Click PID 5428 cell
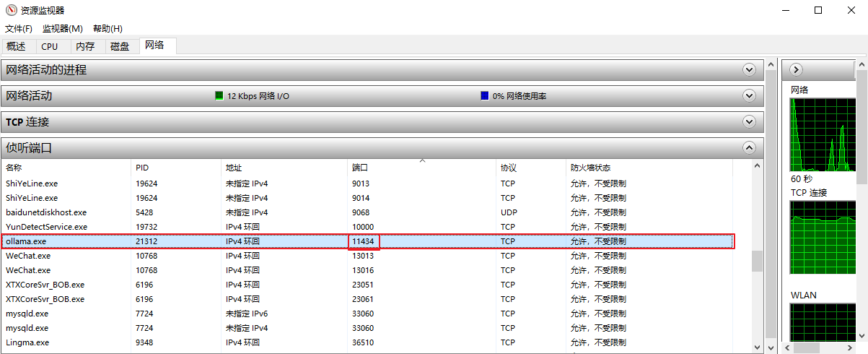The height and width of the screenshot is (354, 868). click(x=144, y=212)
